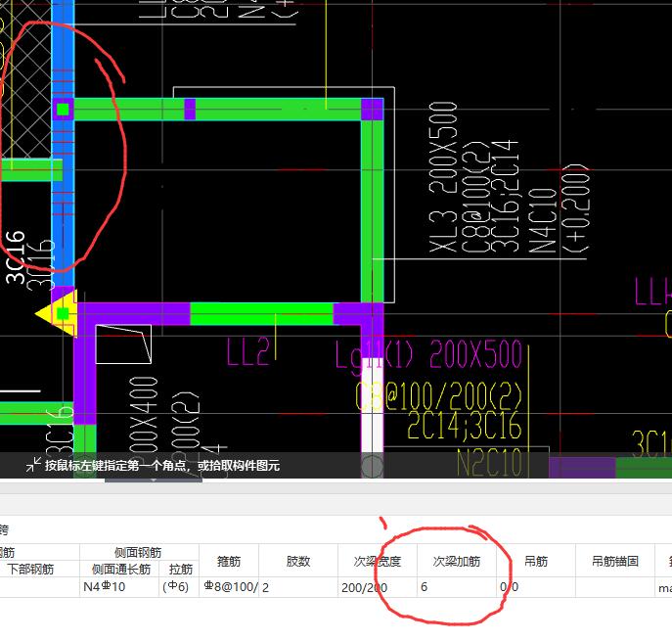The image size is (672, 641).
Task: Select the stirrup cell '⌀8@100/'
Action: click(x=229, y=587)
